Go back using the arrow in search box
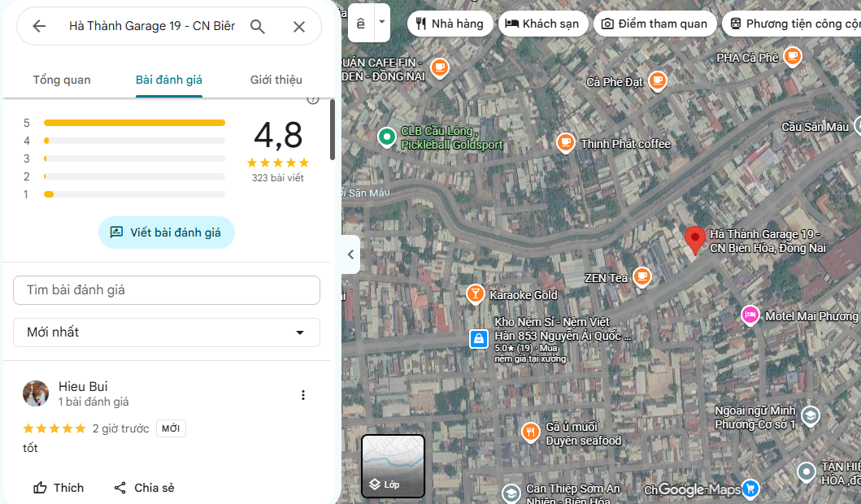Screen dimensions: 861x504 coord(39,26)
